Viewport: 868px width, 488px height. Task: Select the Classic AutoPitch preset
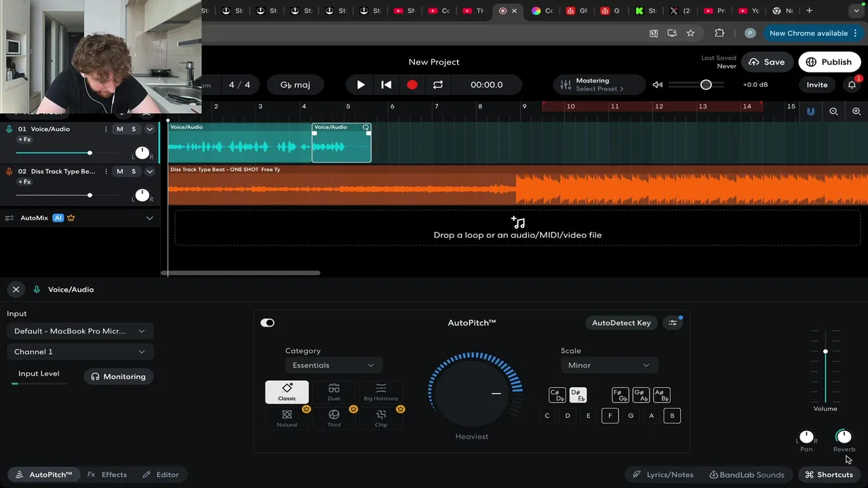(x=287, y=392)
